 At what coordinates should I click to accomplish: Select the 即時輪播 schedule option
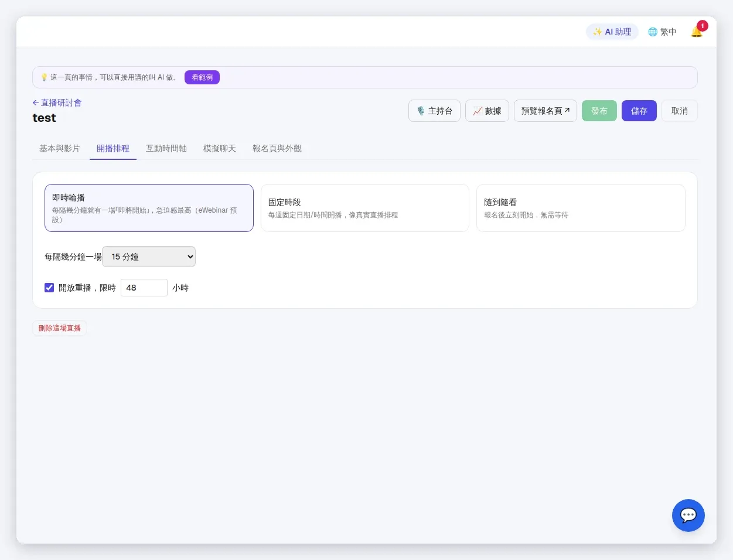[149, 208]
